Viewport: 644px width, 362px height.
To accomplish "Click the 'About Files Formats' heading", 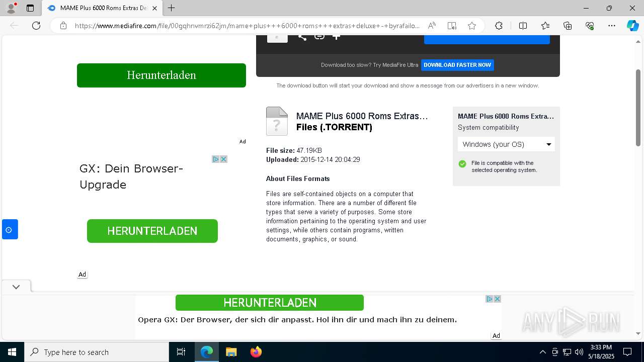I will pyautogui.click(x=298, y=178).
